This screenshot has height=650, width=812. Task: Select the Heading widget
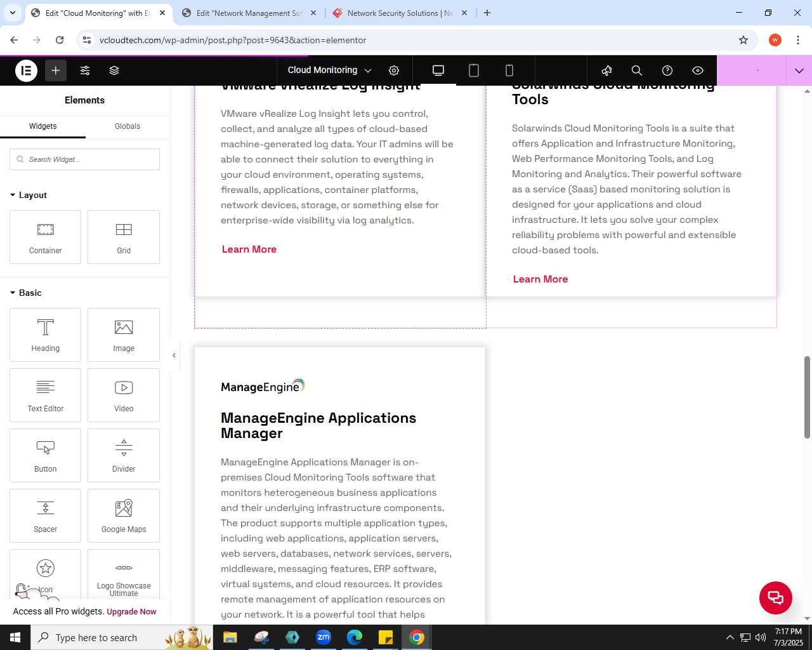click(x=45, y=335)
